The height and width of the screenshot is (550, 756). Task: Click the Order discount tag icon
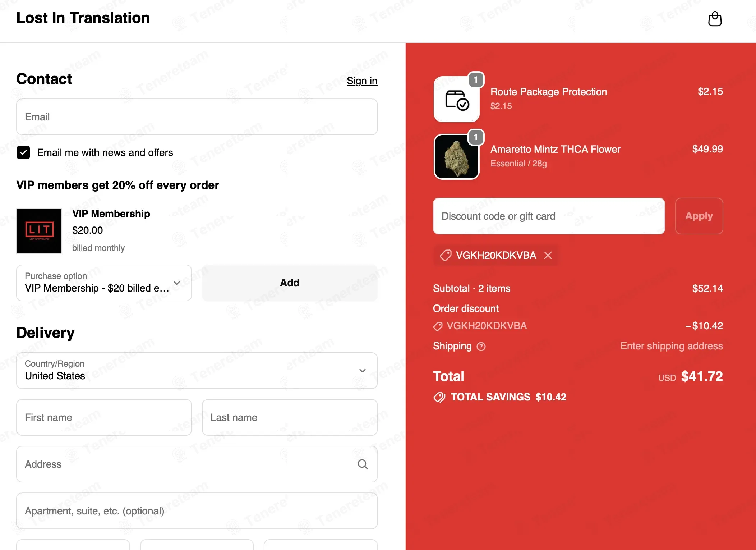[438, 326]
